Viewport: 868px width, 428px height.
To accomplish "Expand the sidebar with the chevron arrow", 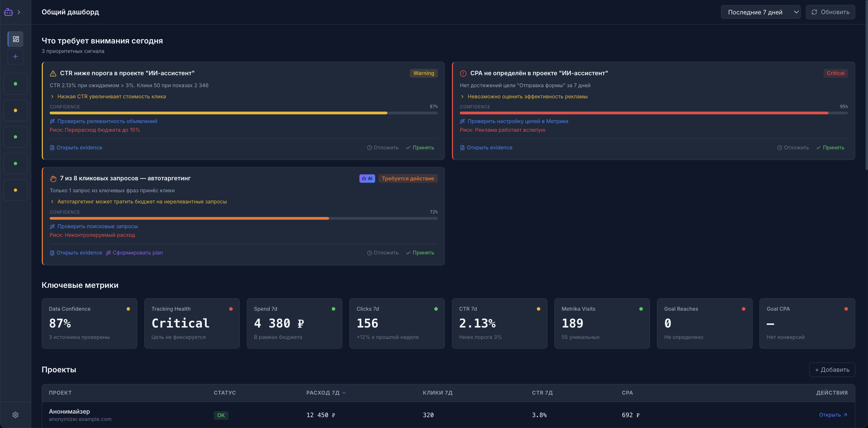I will (x=19, y=12).
